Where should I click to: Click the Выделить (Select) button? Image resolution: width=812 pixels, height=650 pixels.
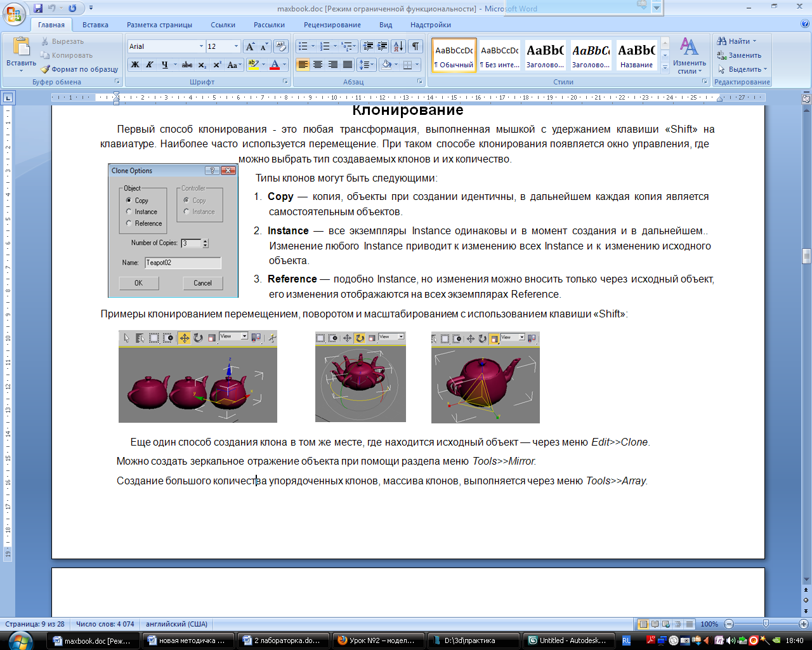[x=742, y=69]
